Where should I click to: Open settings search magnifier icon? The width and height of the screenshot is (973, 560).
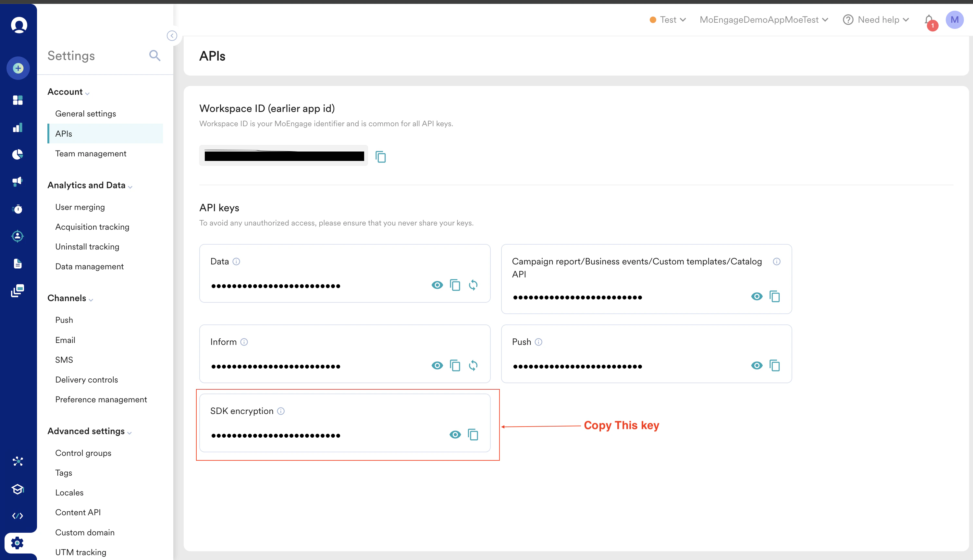[155, 56]
